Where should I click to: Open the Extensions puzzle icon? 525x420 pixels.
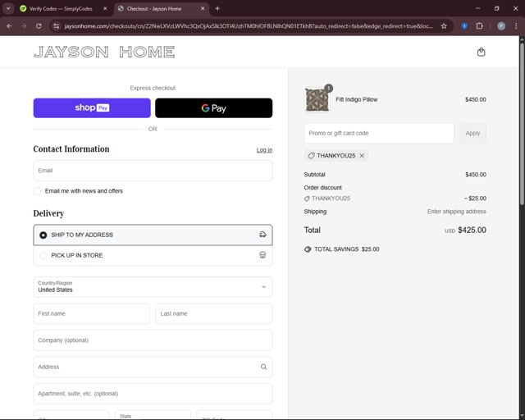tap(479, 26)
